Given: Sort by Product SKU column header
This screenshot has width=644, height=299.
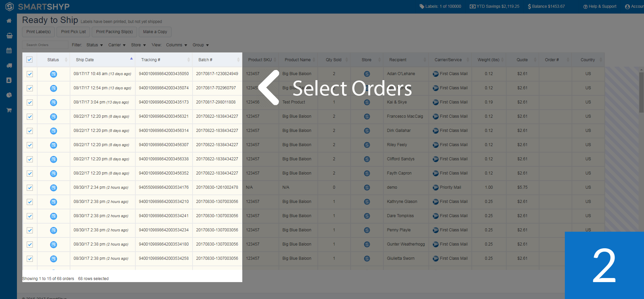Looking at the screenshot, I should click(260, 60).
